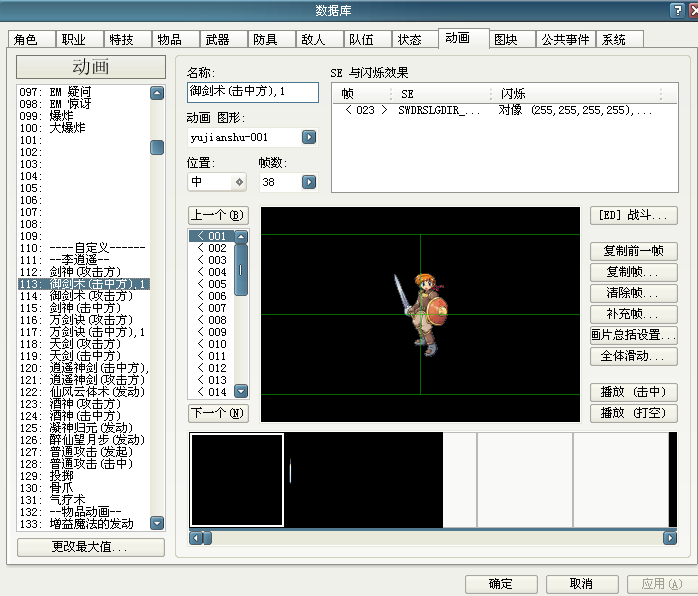Click the 确定 button
The image size is (698, 596).
pos(501,584)
